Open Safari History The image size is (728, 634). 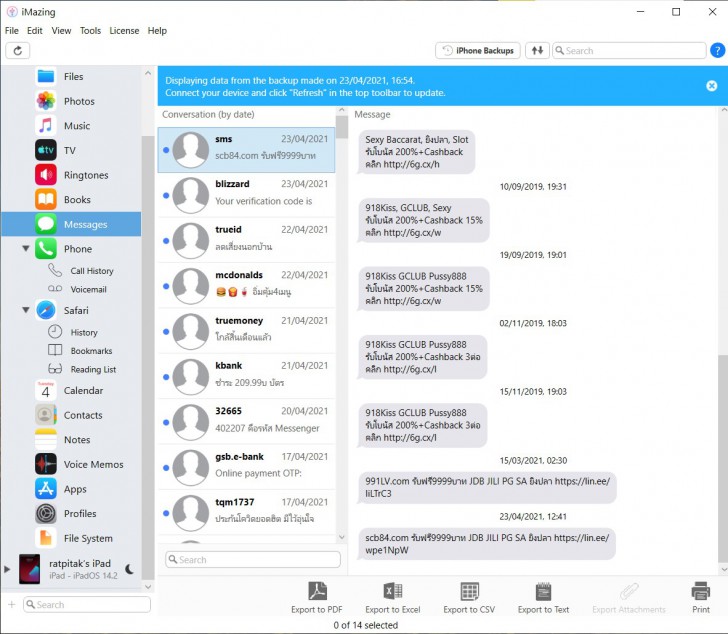pyautogui.click(x=84, y=332)
